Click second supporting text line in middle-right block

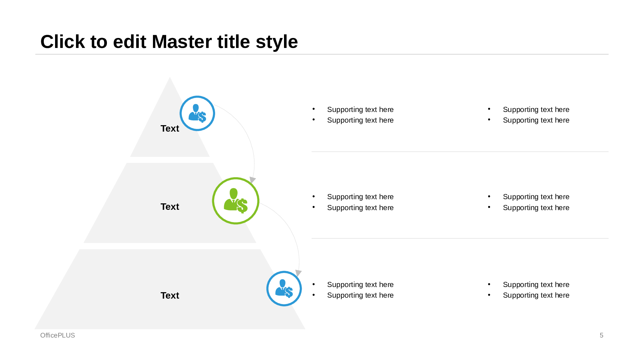point(536,208)
